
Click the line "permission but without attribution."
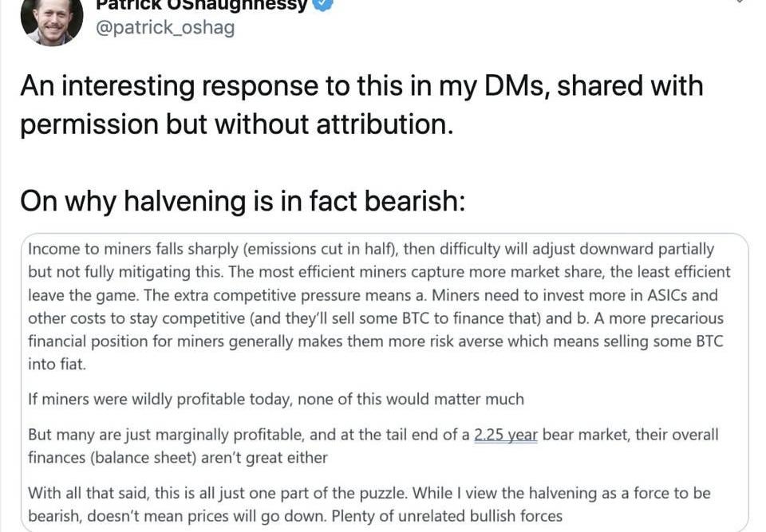pos(236,124)
